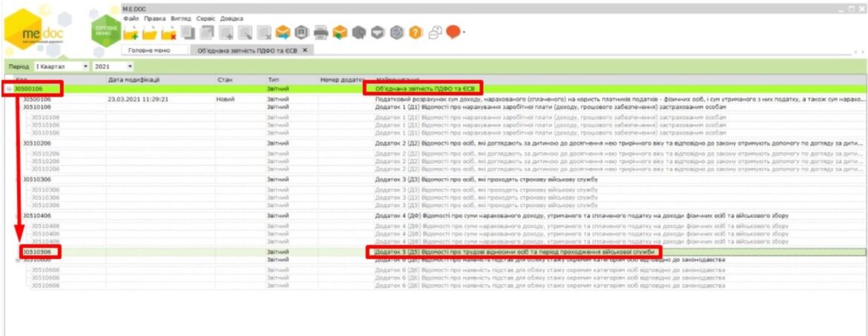868x336 pixels.
Task: Open the Довідка menu
Action: [x=231, y=19]
